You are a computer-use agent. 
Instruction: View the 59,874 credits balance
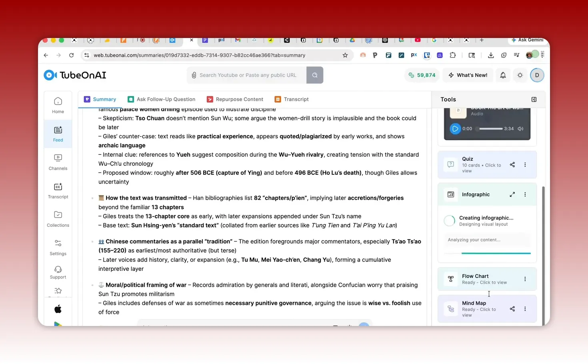click(x=422, y=75)
